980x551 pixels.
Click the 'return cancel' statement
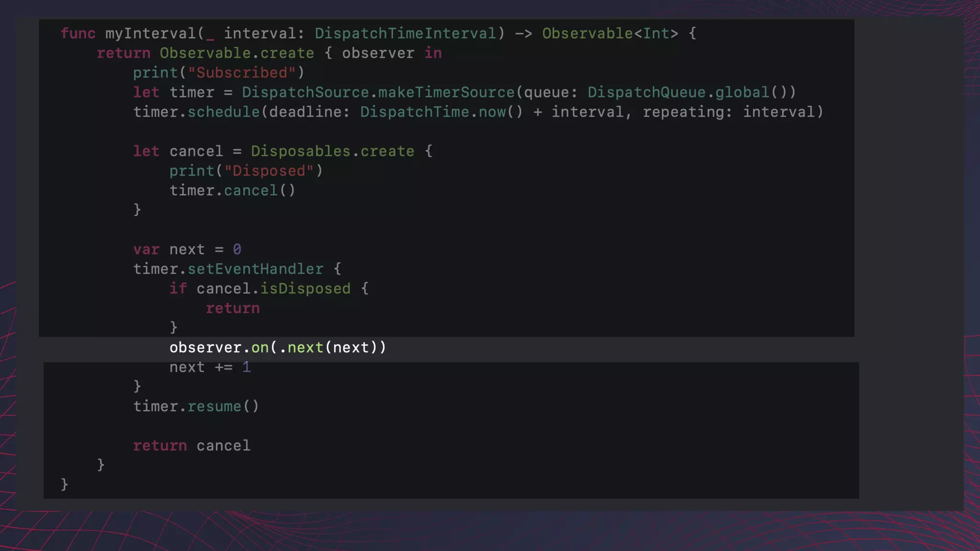(x=191, y=446)
